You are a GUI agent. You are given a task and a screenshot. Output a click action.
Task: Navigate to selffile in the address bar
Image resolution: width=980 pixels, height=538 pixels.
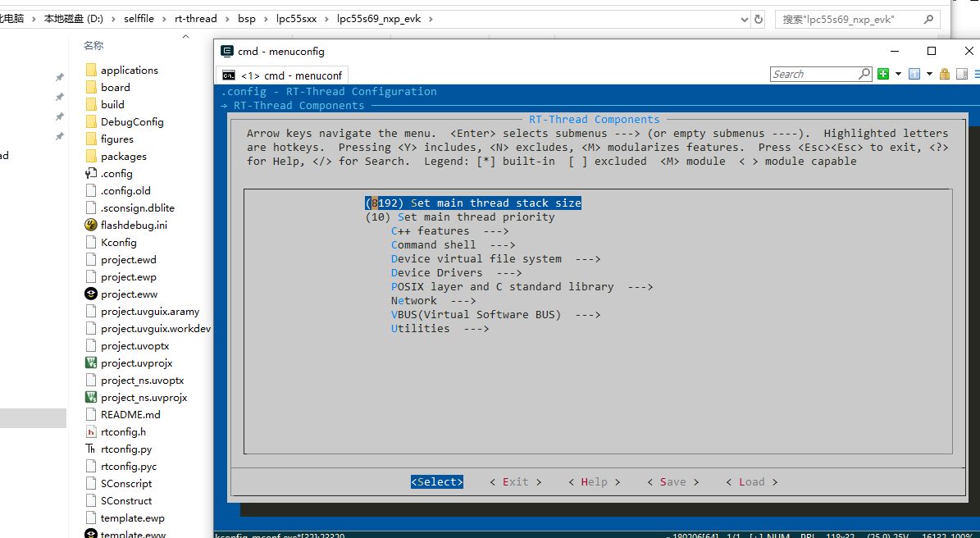[139, 19]
